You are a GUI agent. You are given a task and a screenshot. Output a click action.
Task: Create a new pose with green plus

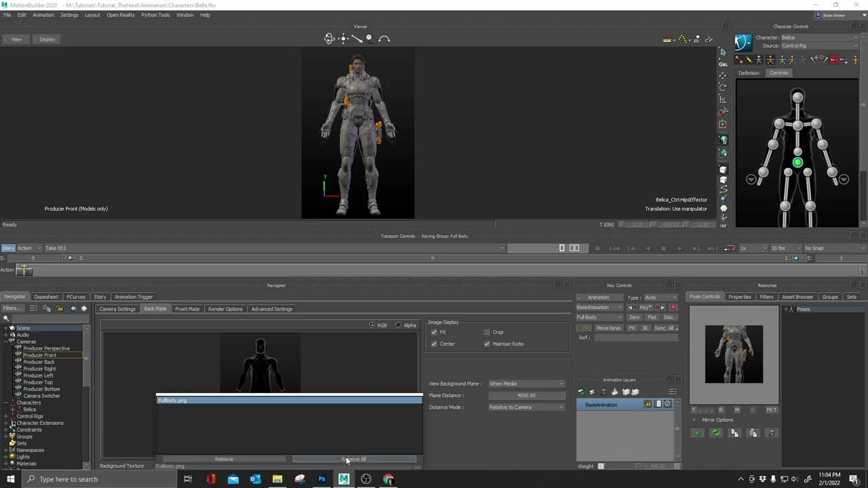697,433
